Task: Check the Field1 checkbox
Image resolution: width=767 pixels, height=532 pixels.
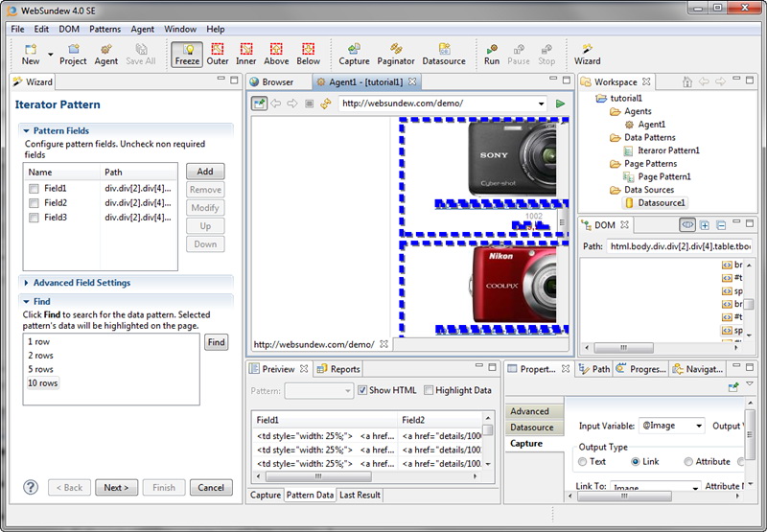Action: [x=34, y=189]
